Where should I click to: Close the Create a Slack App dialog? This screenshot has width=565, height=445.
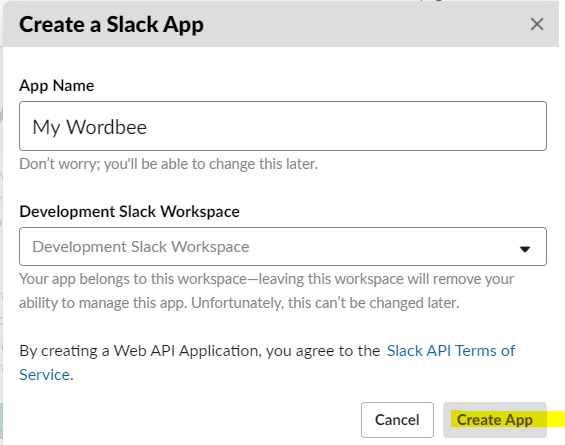pyautogui.click(x=537, y=25)
